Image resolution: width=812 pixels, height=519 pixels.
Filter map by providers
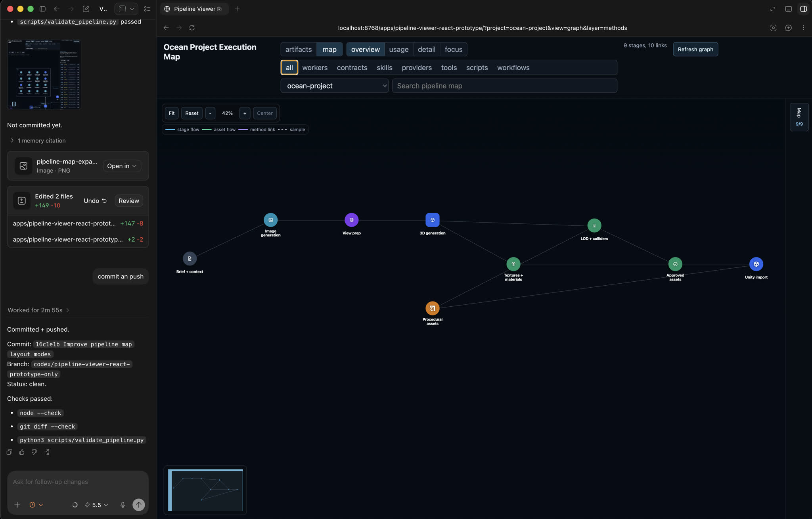tap(416, 67)
